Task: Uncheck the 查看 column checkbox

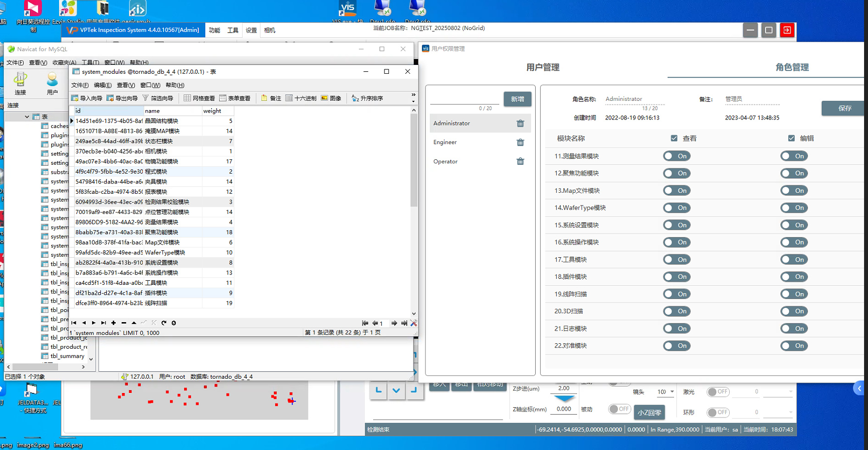Action: tap(674, 139)
